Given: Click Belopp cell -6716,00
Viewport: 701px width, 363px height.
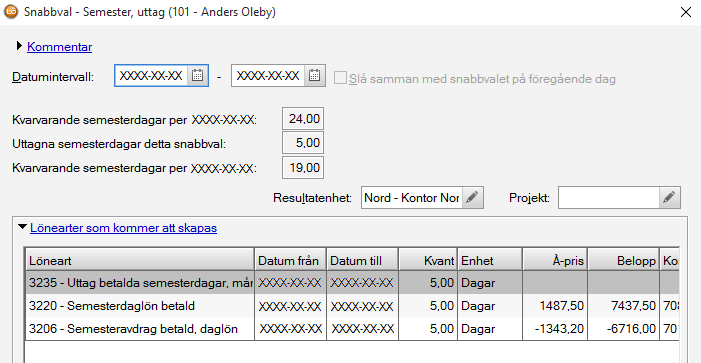Looking at the screenshot, I should (x=624, y=329).
